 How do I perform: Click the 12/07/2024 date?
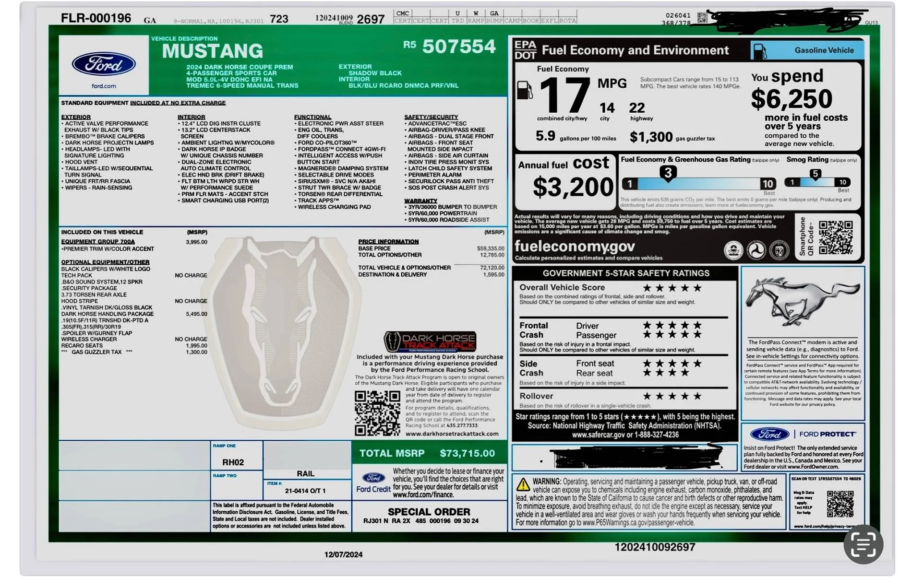click(x=343, y=555)
